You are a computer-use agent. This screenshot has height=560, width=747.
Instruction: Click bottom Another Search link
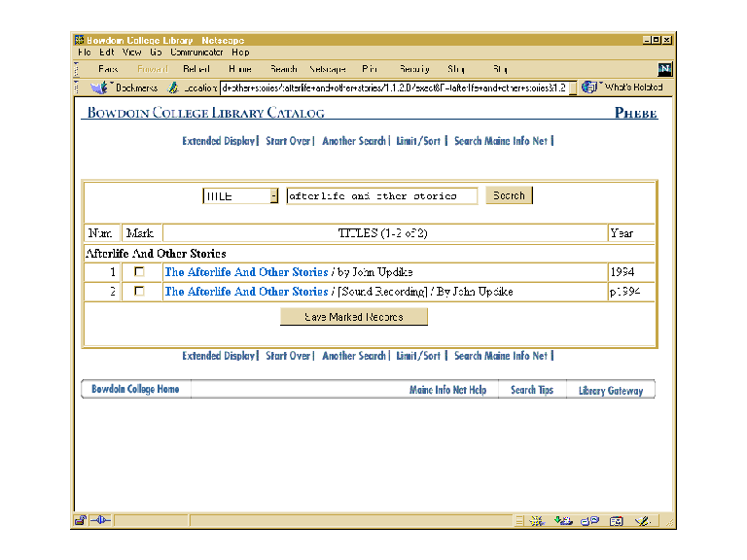(353, 356)
